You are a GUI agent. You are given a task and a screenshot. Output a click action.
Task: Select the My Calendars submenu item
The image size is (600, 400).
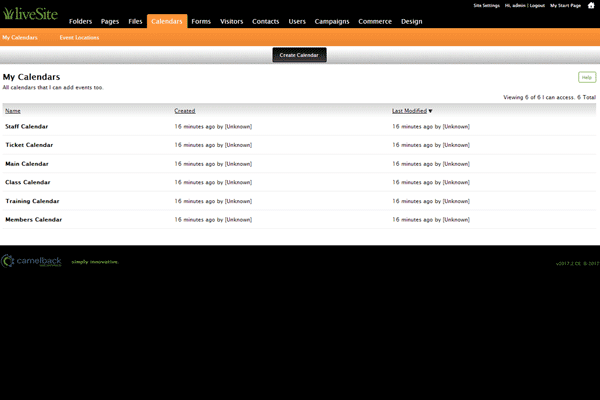coord(19,37)
